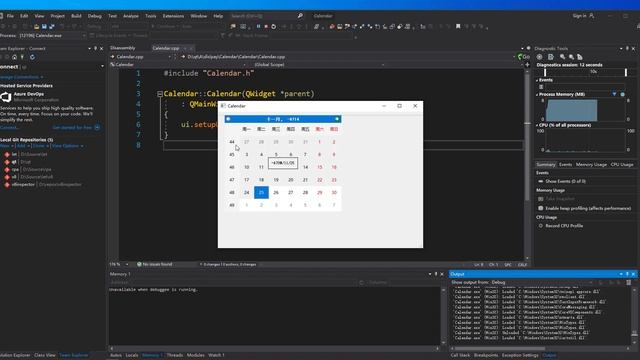Open the Events tab in Diagnostic Tools
This screenshot has height=360, width=640.
pyautogui.click(x=565, y=164)
